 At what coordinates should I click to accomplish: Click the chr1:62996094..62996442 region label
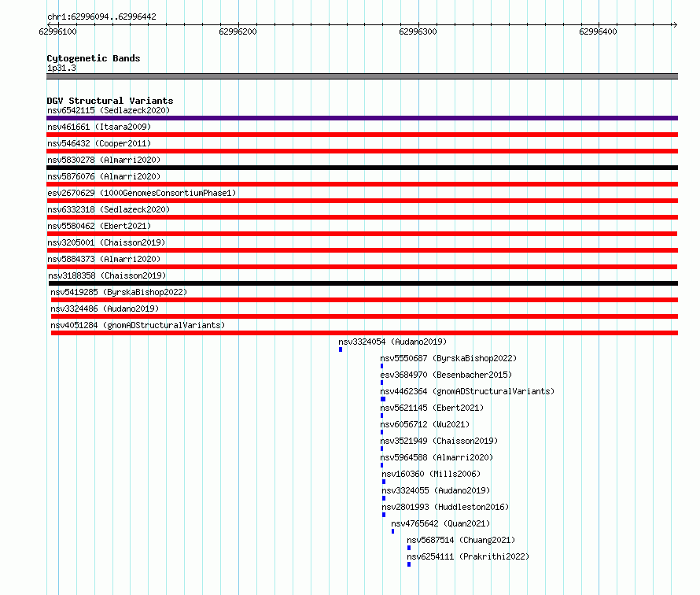tap(101, 17)
